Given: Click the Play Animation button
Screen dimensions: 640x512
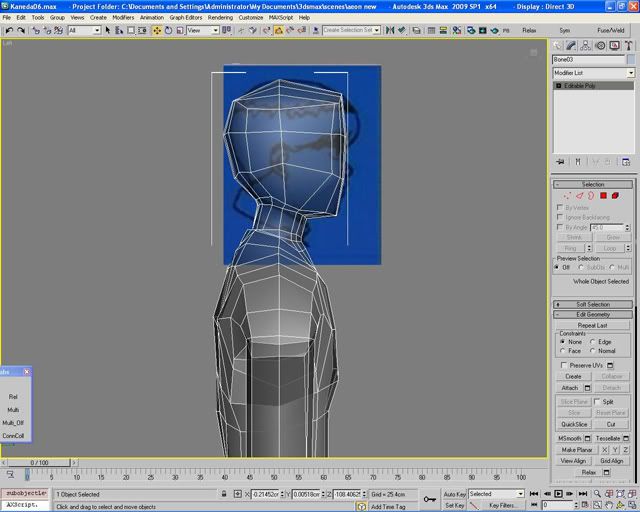Looking at the screenshot, I should point(560,494).
